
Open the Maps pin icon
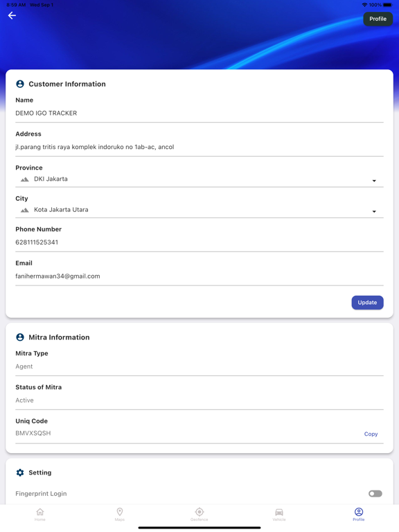(120, 512)
